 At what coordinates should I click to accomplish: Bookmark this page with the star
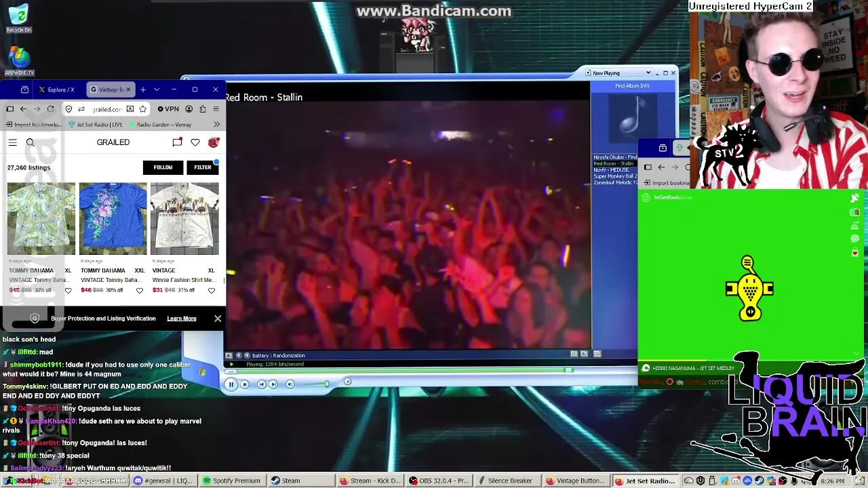click(x=142, y=108)
